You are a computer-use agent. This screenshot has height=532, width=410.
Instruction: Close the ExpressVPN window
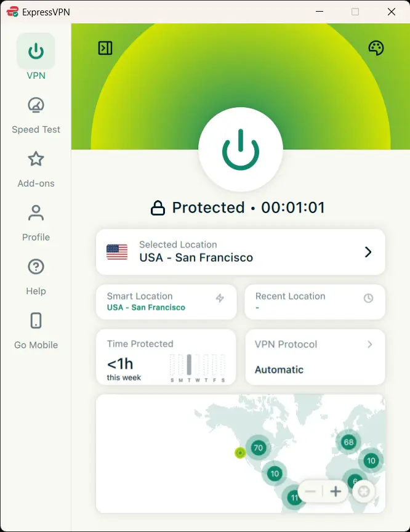point(392,12)
